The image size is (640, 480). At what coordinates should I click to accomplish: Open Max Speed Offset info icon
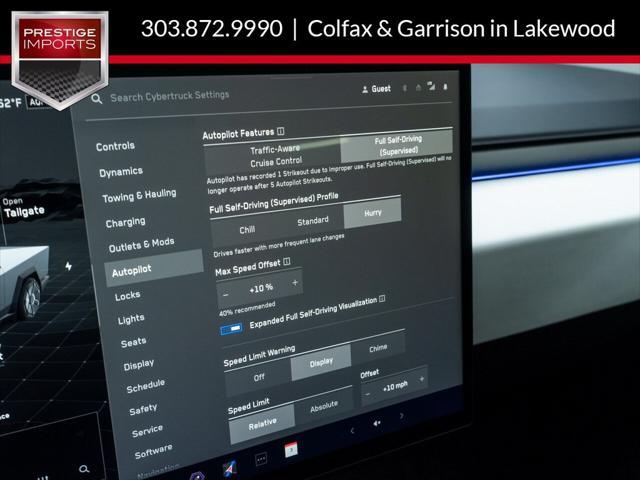(287, 261)
